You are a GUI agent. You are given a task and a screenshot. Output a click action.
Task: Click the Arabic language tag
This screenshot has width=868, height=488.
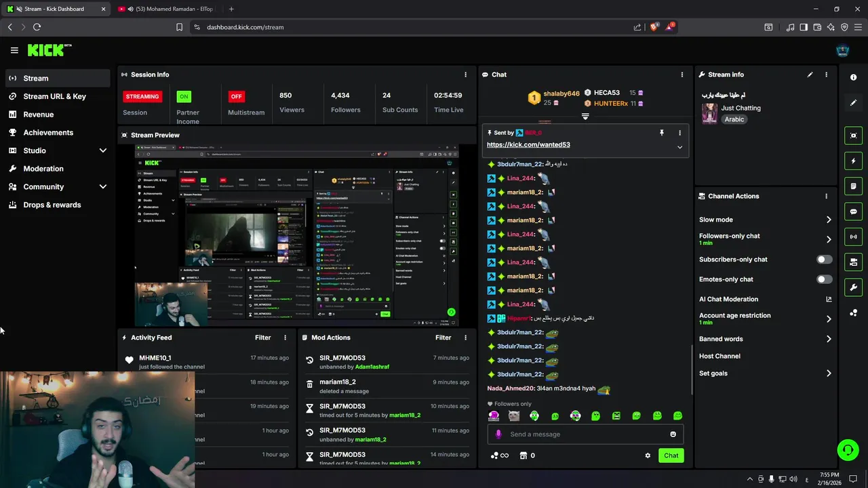pyautogui.click(x=734, y=119)
